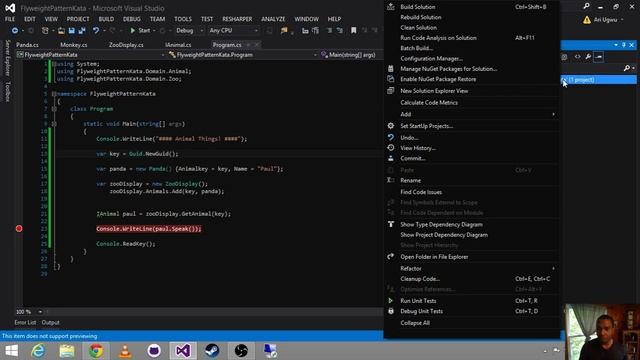Viewport: 640px width, 360px height.
Task: Select Calculate Code Metrics
Action: 472,102
